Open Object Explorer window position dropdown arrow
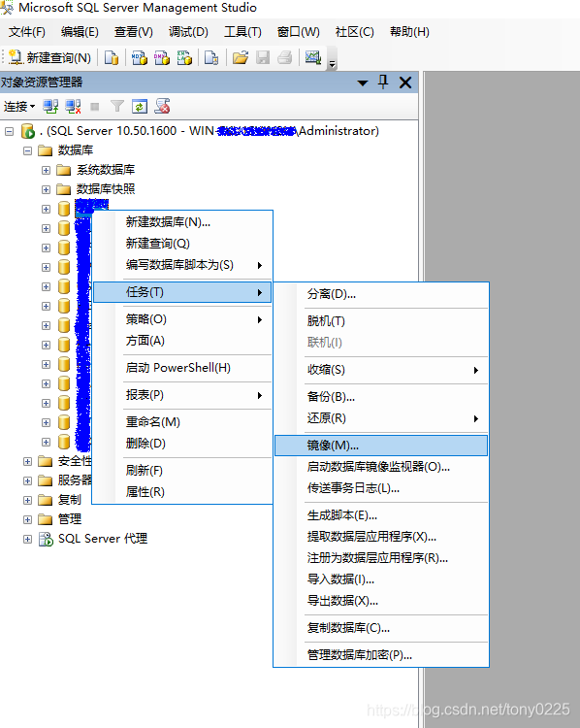 (363, 83)
